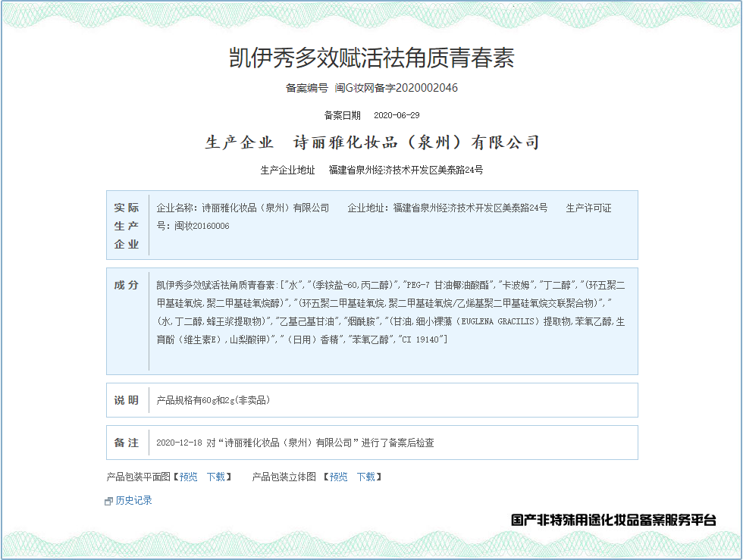Image resolution: width=743 pixels, height=560 pixels.
Task: Click the 预览 link for 产品包装立体图
Action: click(339, 477)
